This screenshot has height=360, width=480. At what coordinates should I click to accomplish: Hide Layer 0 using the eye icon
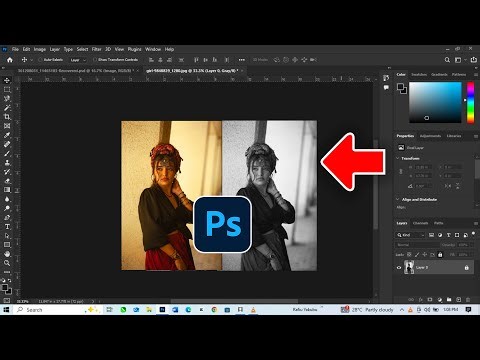click(399, 267)
